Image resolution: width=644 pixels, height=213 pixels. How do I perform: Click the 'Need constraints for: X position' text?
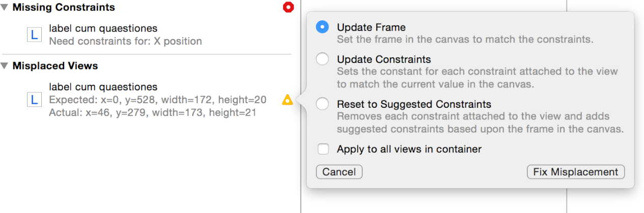coord(125,41)
